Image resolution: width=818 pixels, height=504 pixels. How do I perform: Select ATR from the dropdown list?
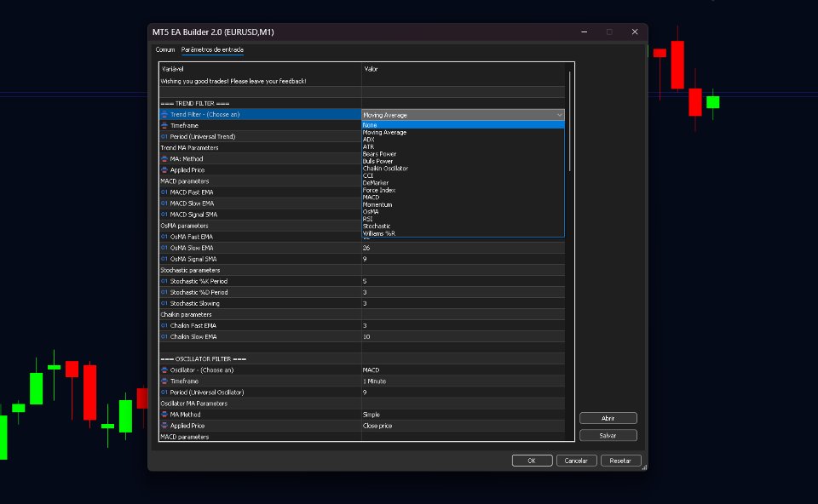pyautogui.click(x=463, y=147)
